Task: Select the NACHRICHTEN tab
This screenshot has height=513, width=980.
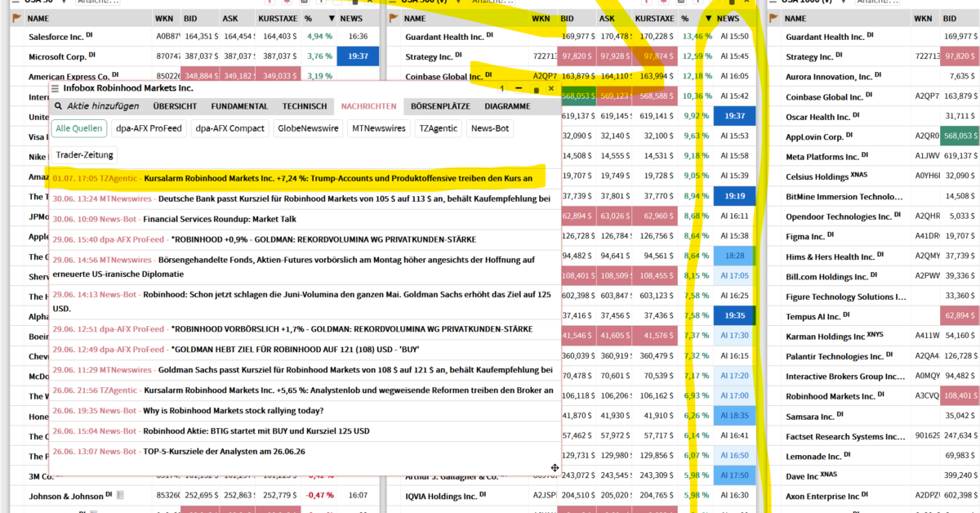Action: pos(368,106)
